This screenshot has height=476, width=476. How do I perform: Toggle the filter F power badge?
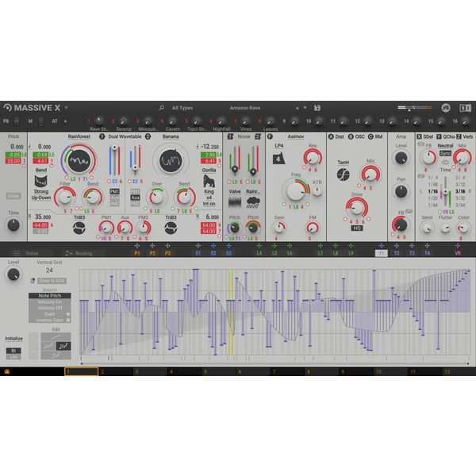point(270,136)
